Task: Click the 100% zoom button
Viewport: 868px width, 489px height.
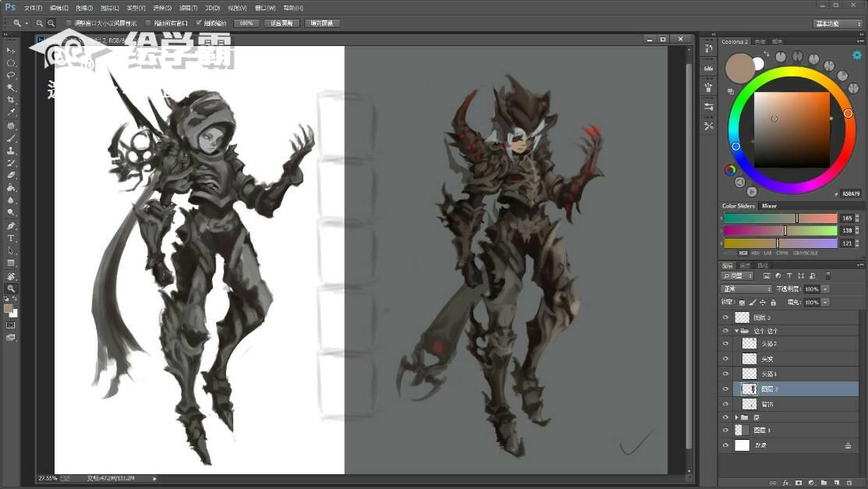Action: (246, 23)
